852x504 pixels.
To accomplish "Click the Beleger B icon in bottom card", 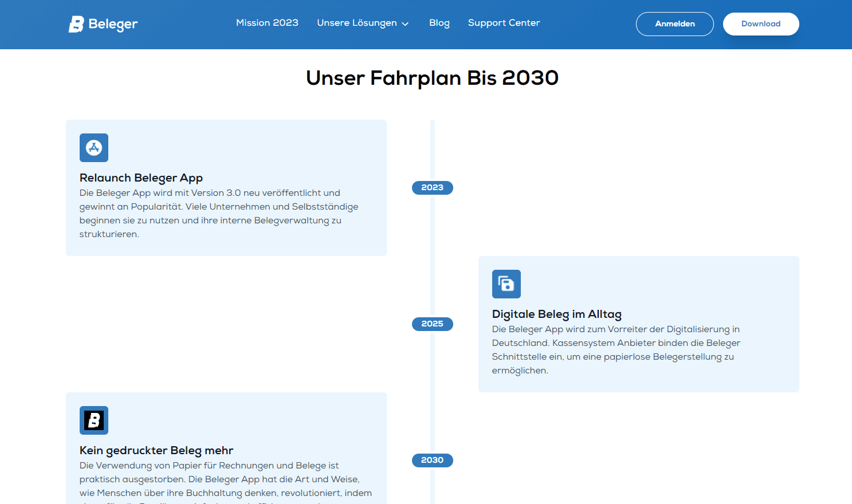I will [94, 420].
